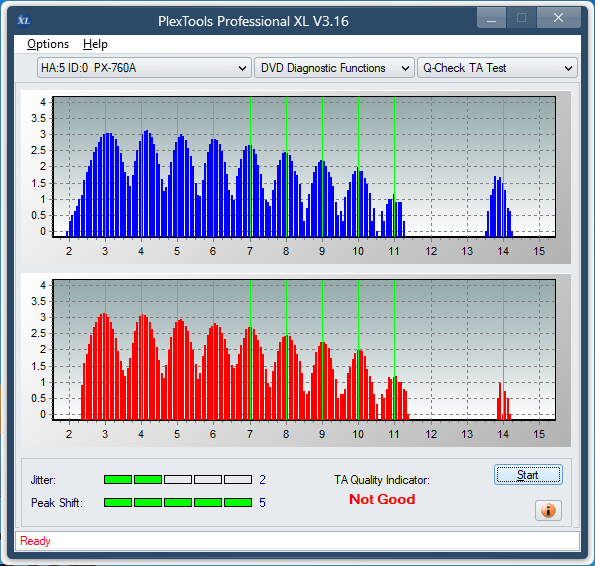Screen dimensions: 595x566
Task: Start the TA test
Action: pyautogui.click(x=528, y=475)
